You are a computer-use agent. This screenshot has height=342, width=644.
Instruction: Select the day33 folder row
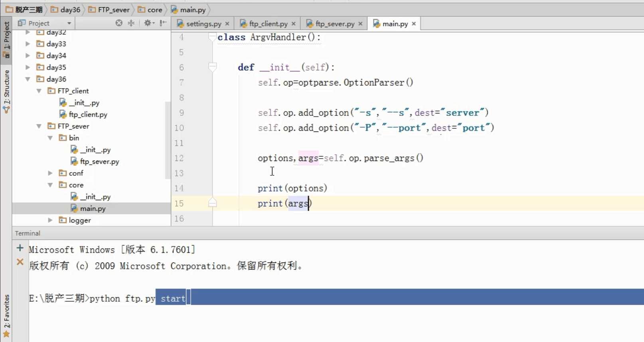[x=91, y=44]
